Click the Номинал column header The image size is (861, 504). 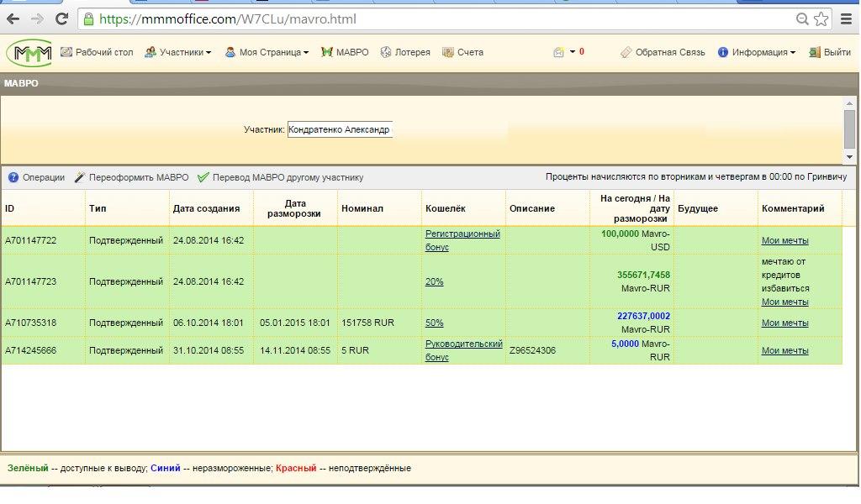coord(379,208)
